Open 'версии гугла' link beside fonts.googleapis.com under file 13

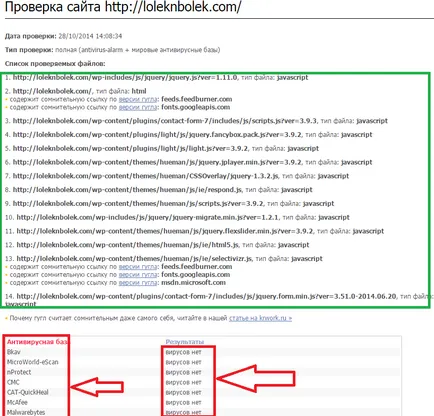point(138,275)
